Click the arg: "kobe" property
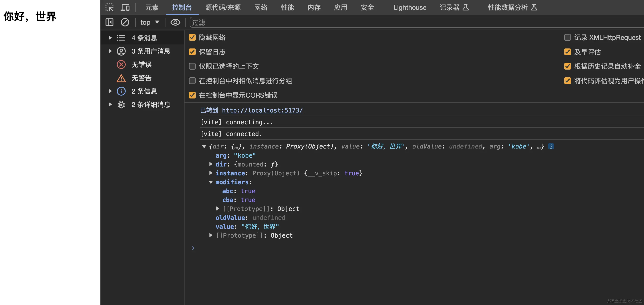Screen dimensions: 644x305 [x=235, y=155]
